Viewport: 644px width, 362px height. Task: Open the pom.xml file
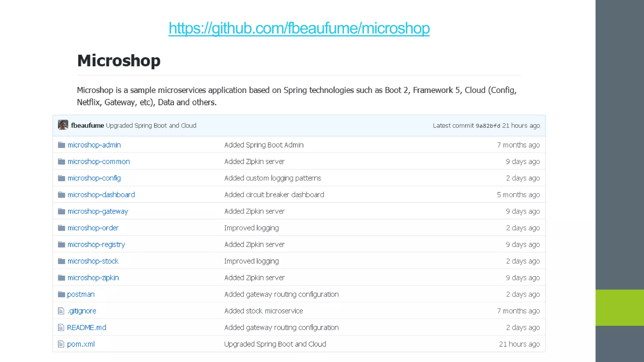pos(81,344)
